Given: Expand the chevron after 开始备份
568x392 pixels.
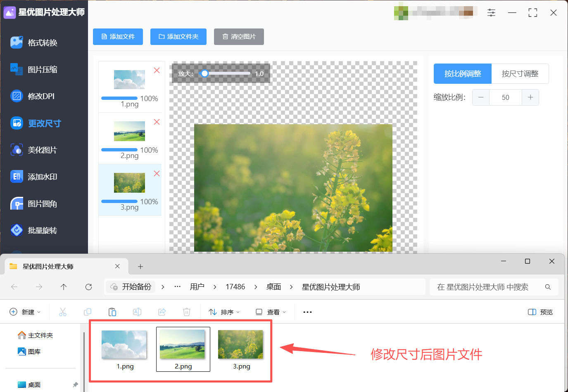Looking at the screenshot, I should pyautogui.click(x=163, y=287).
